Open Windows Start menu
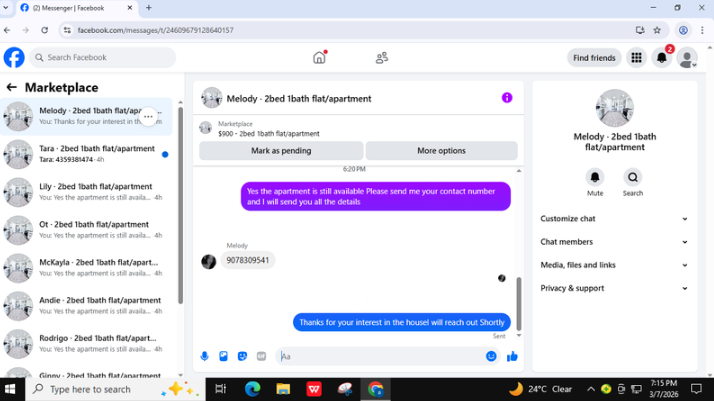 (x=10, y=389)
